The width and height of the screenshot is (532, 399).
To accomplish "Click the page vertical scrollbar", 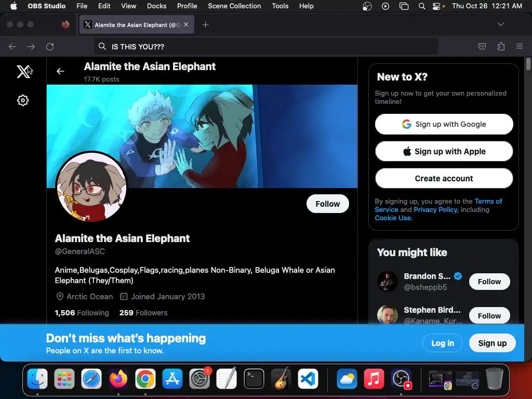I will coord(528,64).
